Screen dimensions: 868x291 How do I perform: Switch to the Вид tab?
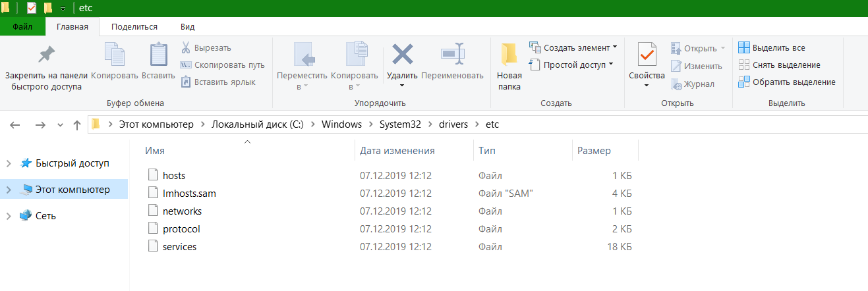(187, 27)
